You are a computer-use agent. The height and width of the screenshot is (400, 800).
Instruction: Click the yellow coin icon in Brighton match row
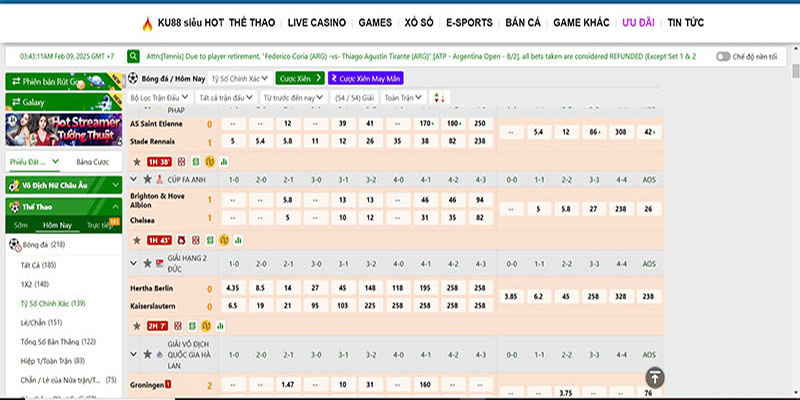coord(225,240)
